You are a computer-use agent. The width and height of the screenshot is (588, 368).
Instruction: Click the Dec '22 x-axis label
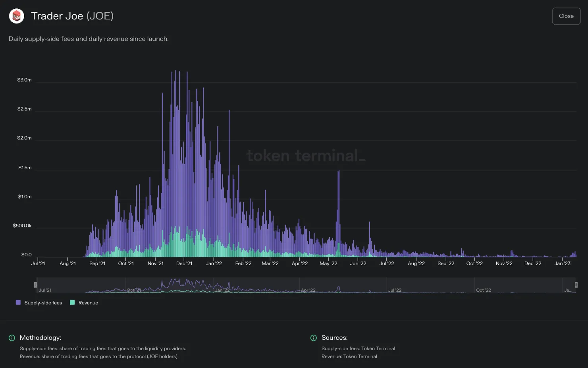tap(533, 263)
